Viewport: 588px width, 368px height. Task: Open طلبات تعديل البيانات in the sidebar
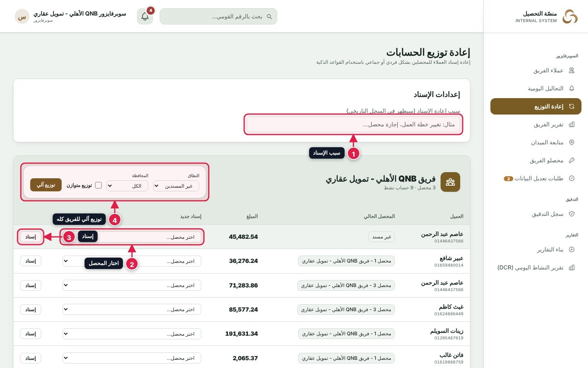tap(536, 178)
